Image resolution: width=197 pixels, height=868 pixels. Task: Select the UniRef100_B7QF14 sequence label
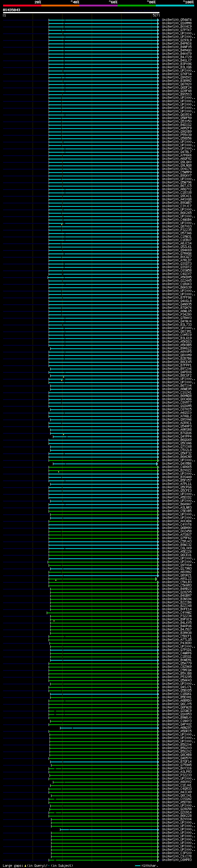(177, 761)
